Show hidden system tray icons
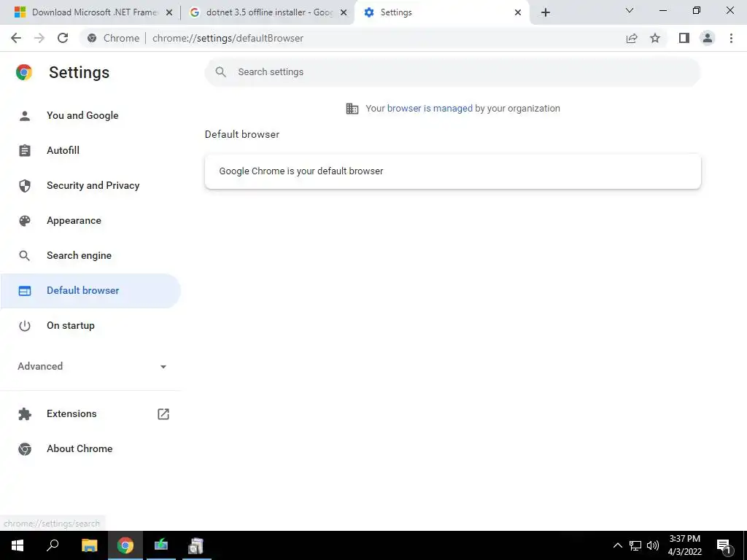 [617, 545]
